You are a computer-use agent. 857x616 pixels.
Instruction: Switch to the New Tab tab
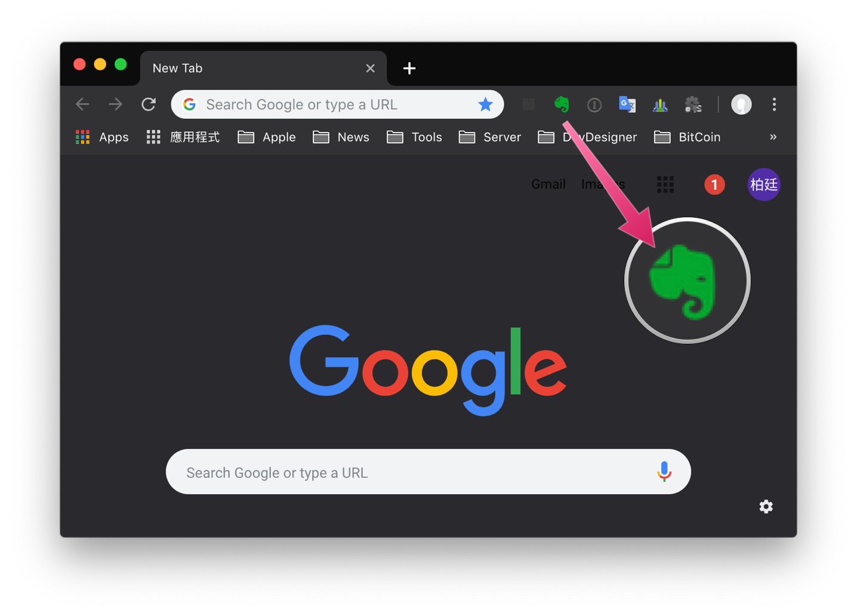[x=251, y=68]
